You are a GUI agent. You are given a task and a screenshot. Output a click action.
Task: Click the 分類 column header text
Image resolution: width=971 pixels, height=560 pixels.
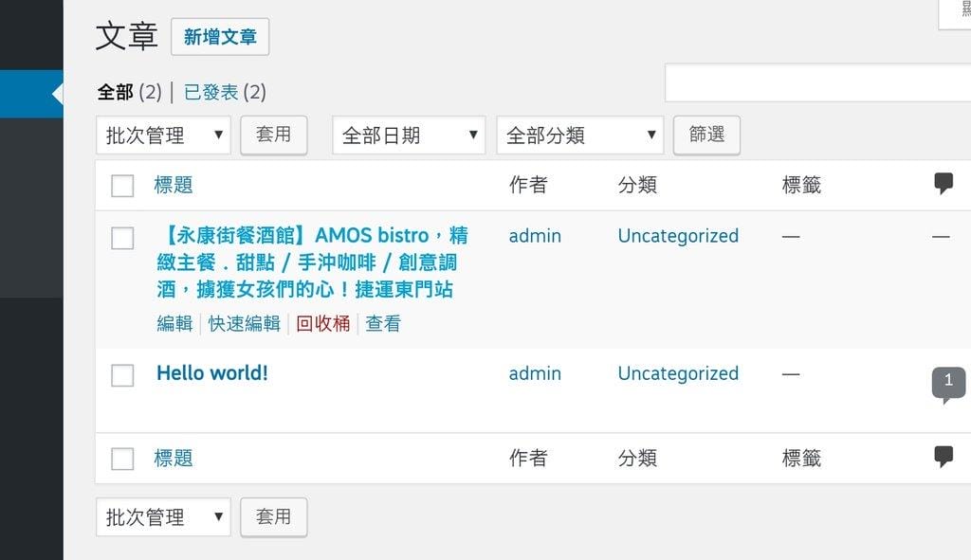point(637,185)
